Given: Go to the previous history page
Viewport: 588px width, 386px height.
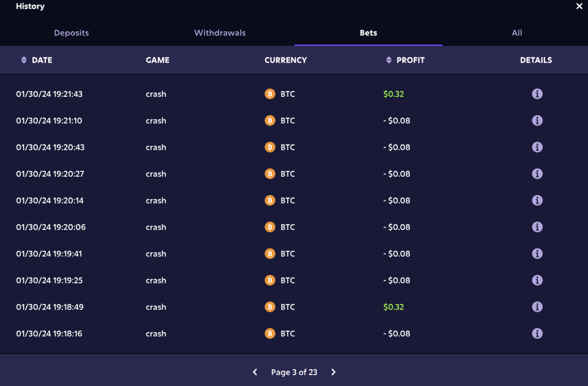Looking at the screenshot, I should pos(255,372).
